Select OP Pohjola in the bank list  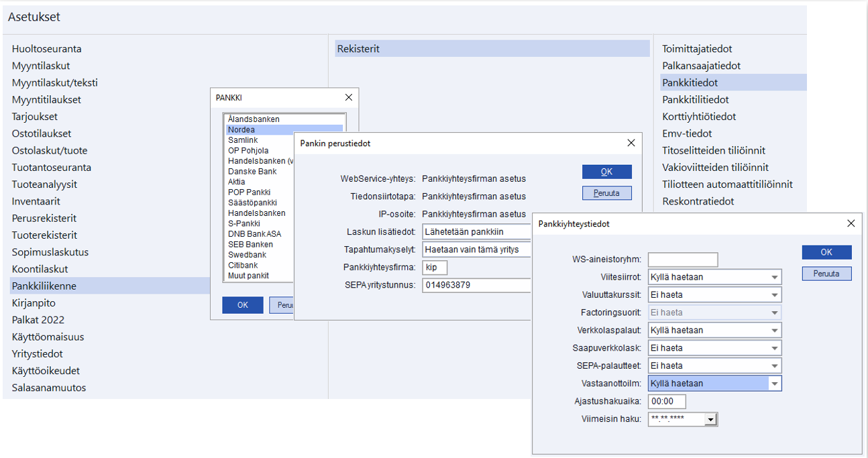point(248,151)
